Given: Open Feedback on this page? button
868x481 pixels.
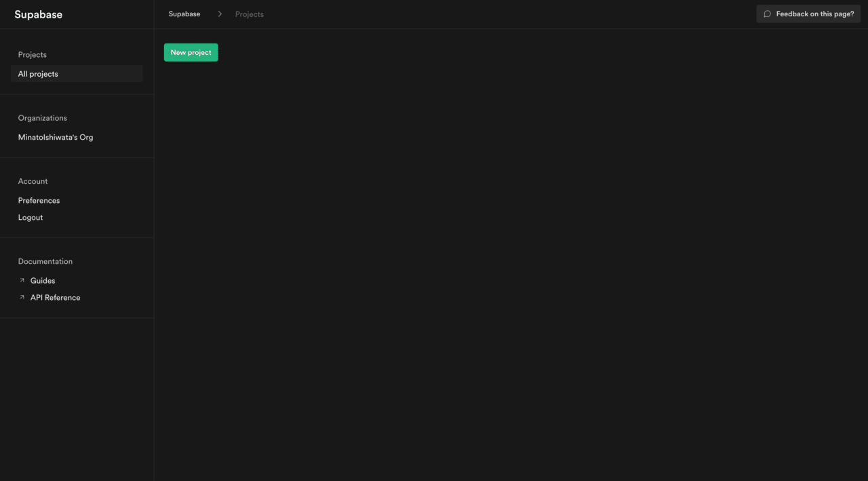Looking at the screenshot, I should tap(808, 14).
